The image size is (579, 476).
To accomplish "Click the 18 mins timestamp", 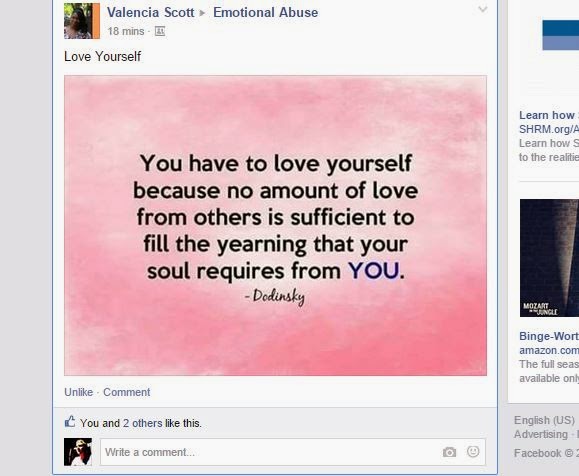I will pos(126,31).
